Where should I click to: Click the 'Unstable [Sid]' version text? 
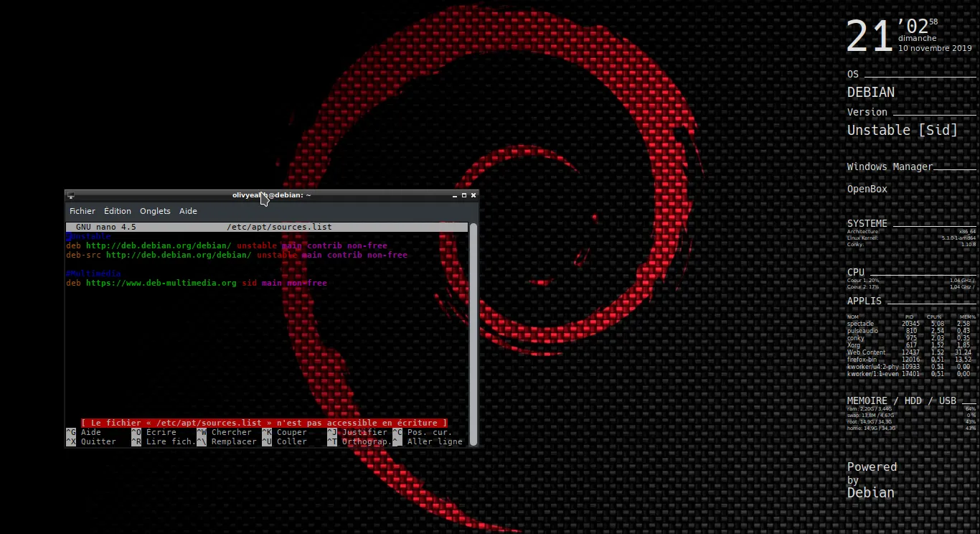(903, 130)
